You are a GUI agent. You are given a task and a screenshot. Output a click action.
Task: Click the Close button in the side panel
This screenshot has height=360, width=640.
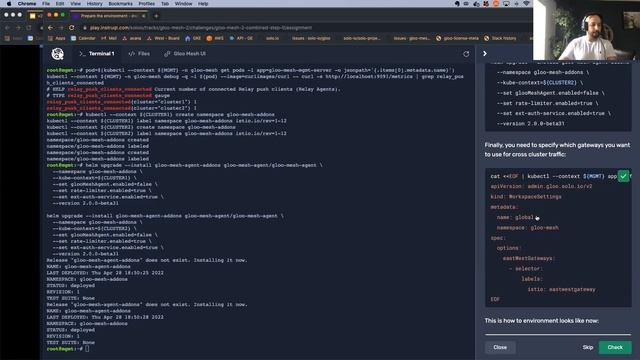coord(500,347)
